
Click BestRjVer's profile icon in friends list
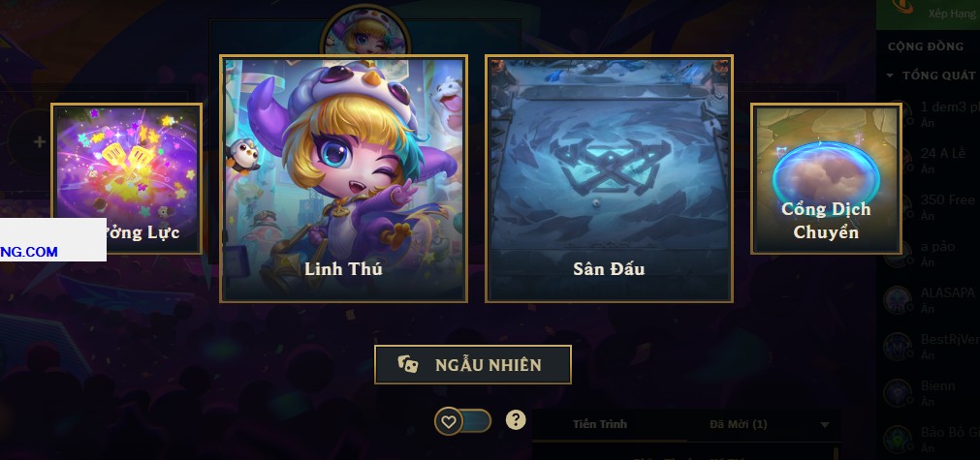[x=899, y=347]
